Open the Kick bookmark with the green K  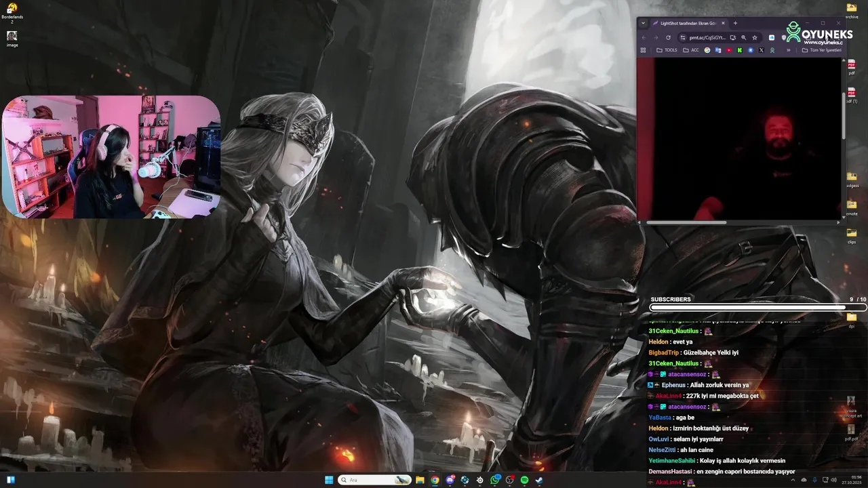[740, 50]
